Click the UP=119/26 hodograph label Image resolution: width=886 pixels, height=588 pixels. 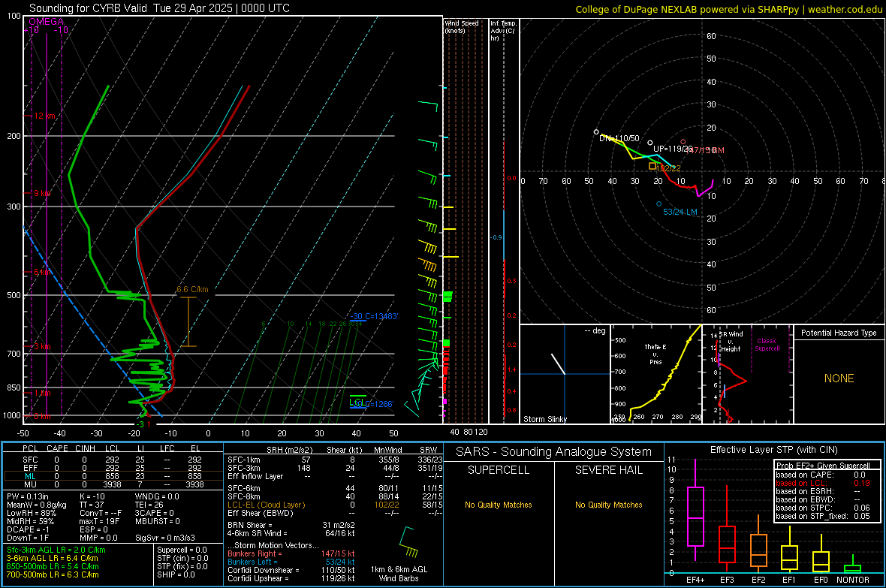coord(673,149)
